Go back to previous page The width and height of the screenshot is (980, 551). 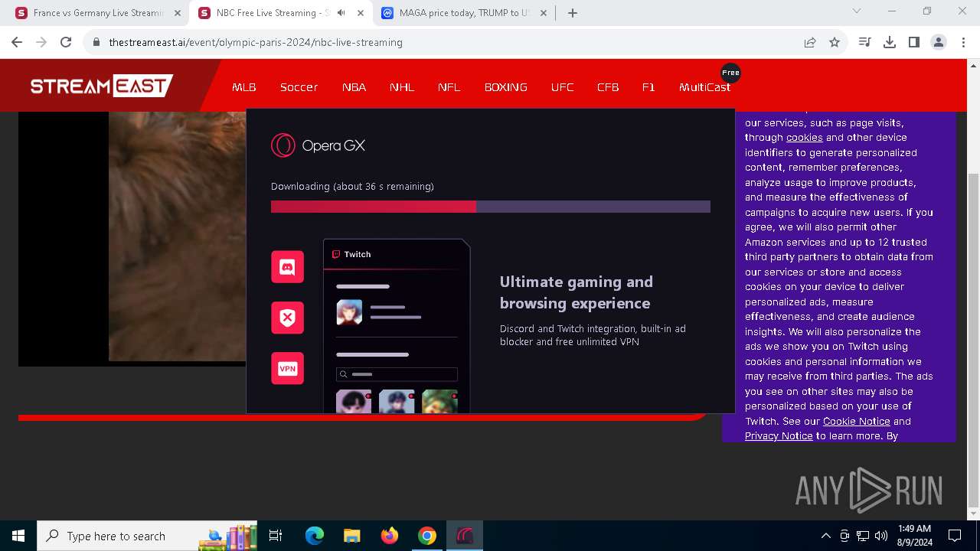click(x=17, y=42)
